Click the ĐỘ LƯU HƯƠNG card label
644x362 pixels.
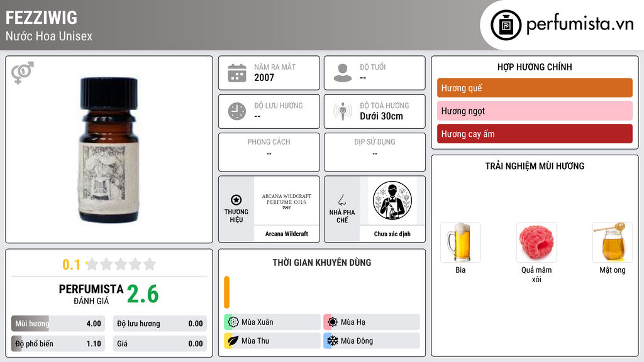pyautogui.click(x=279, y=106)
